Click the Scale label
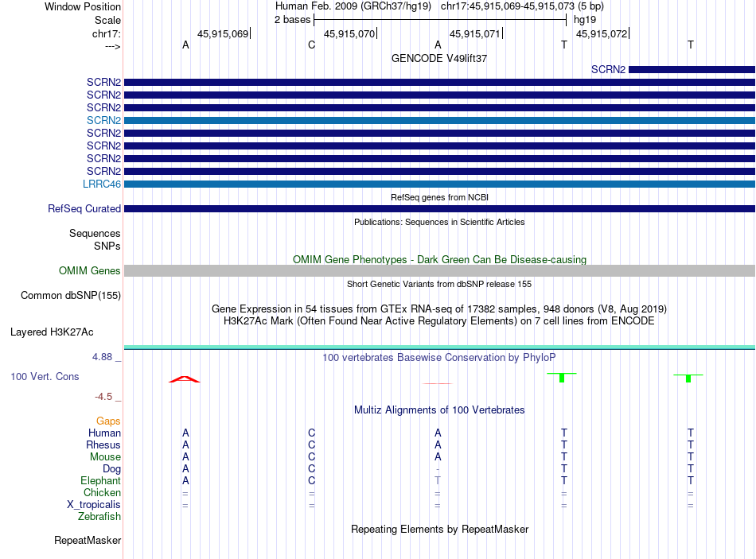 coord(107,20)
